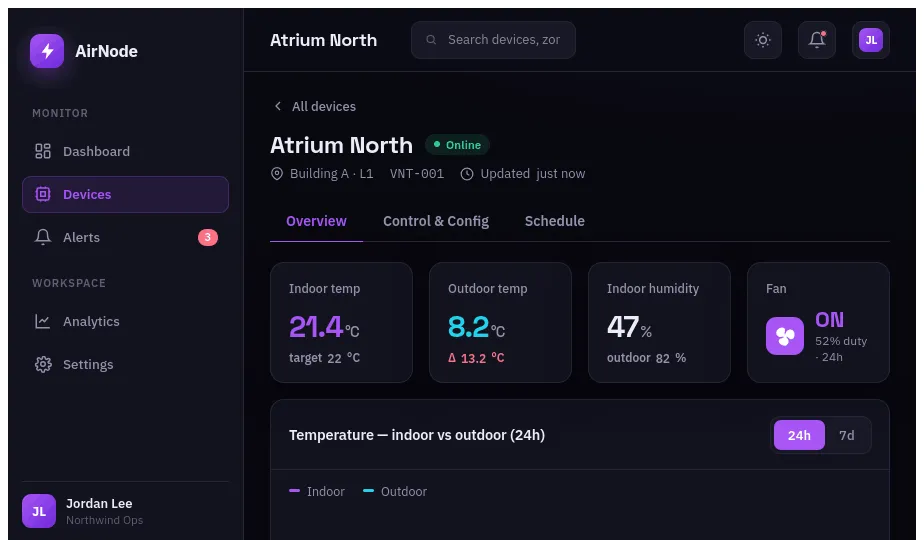Click the Analytics chart icon
Image resolution: width=924 pixels, height=540 pixels.
[x=42, y=321]
